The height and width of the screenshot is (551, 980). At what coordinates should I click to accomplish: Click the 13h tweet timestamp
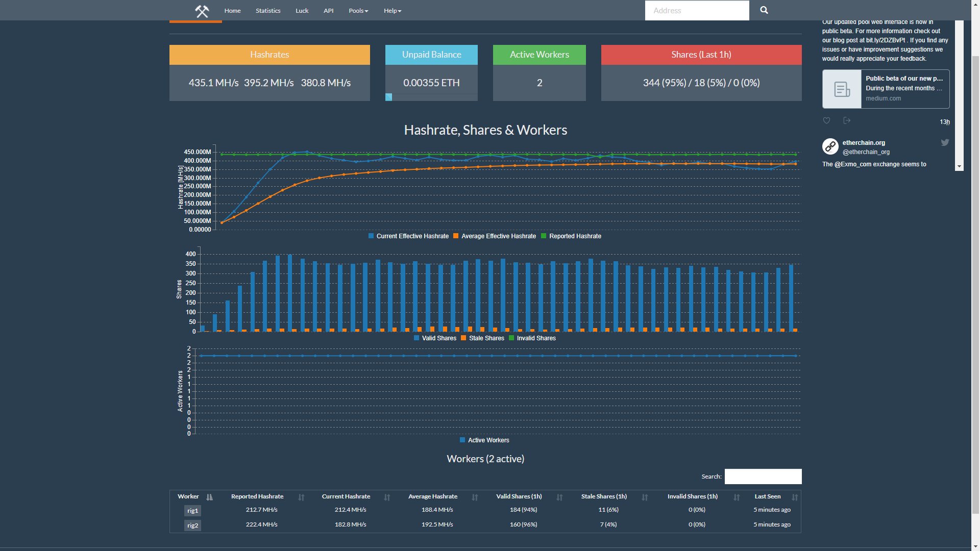click(945, 122)
